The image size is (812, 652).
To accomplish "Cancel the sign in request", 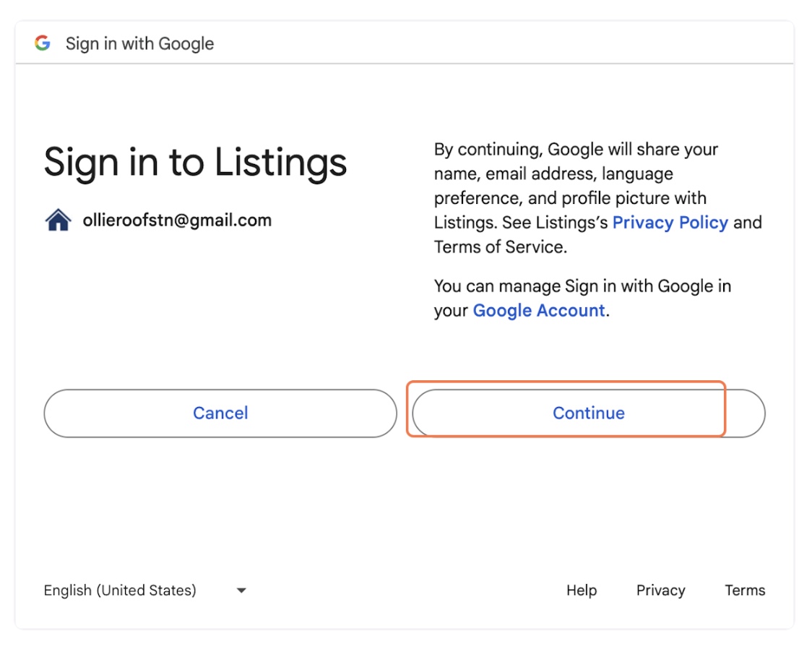I will (220, 413).
